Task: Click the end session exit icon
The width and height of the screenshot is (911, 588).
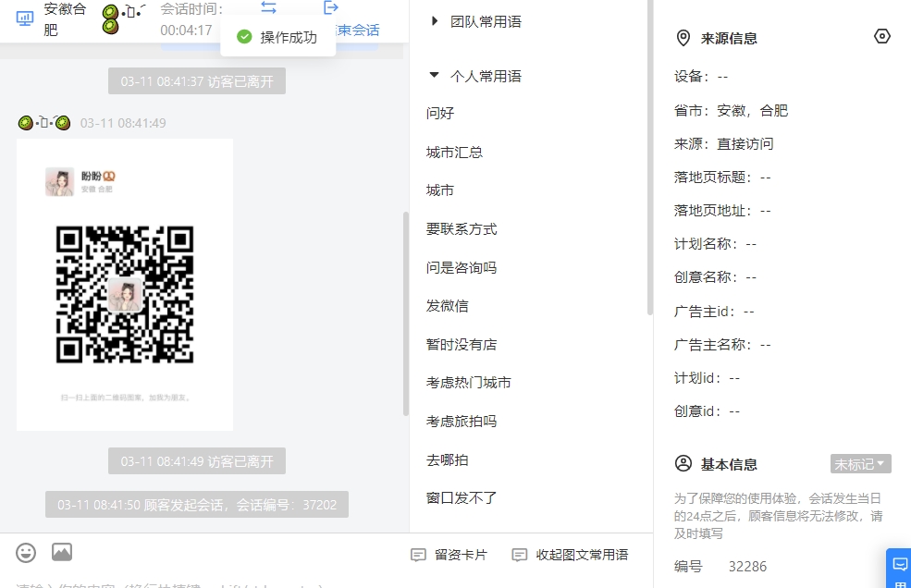Action: (330, 7)
